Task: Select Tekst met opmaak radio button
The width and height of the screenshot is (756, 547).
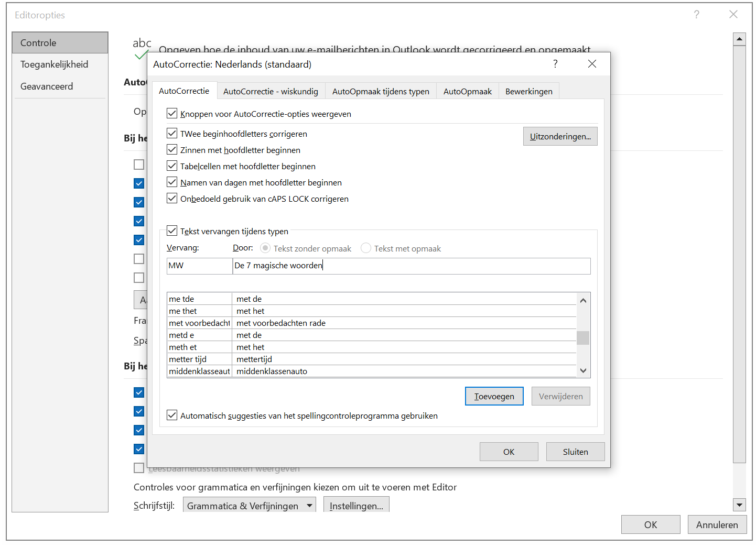Action: click(366, 248)
